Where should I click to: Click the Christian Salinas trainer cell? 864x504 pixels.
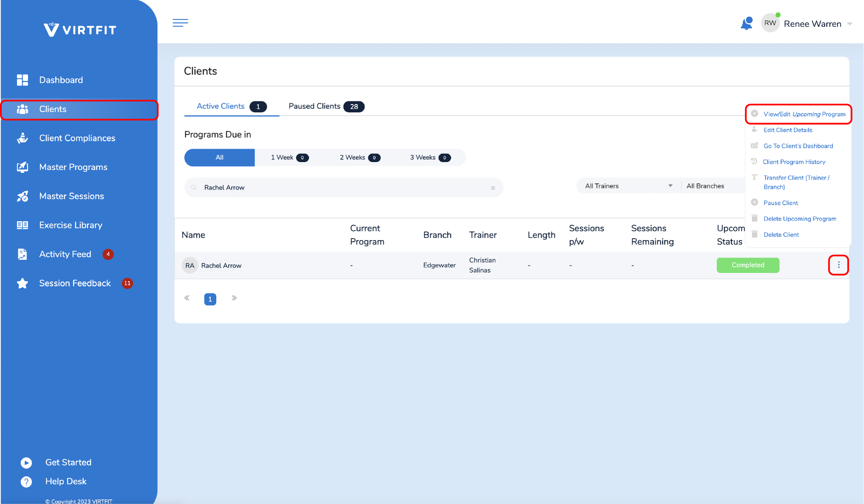pos(482,265)
